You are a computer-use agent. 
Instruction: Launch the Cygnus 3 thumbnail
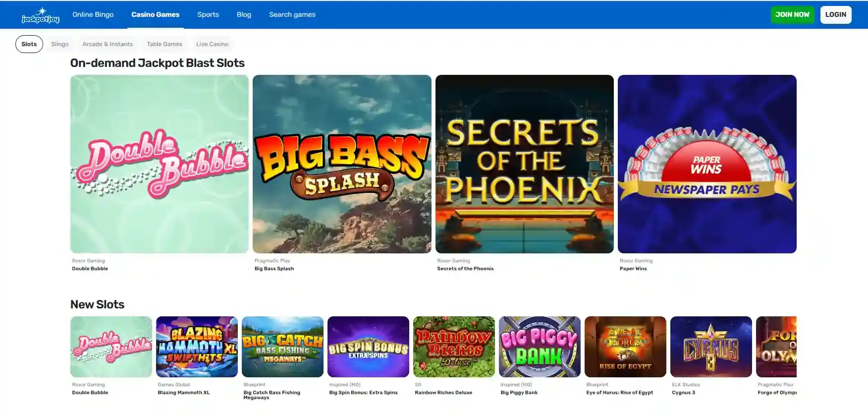711,347
